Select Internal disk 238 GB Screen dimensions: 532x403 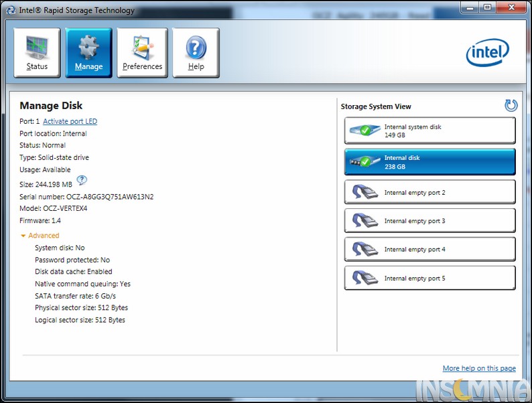430,162
